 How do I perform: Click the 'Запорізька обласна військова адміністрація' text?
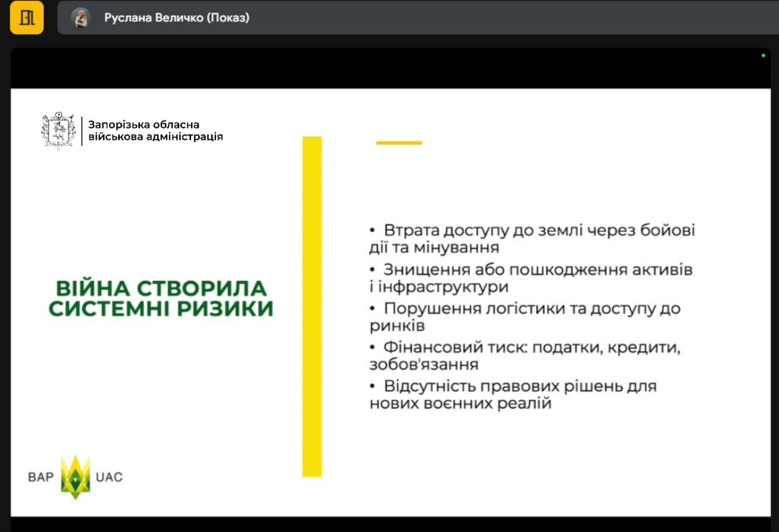(155, 130)
